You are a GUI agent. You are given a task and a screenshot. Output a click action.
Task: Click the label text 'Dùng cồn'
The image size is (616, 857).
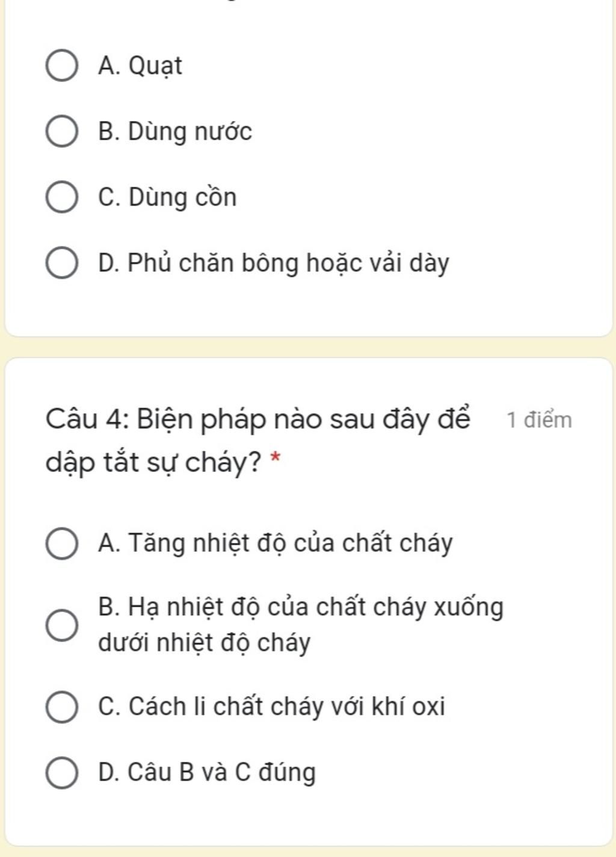[182, 197]
